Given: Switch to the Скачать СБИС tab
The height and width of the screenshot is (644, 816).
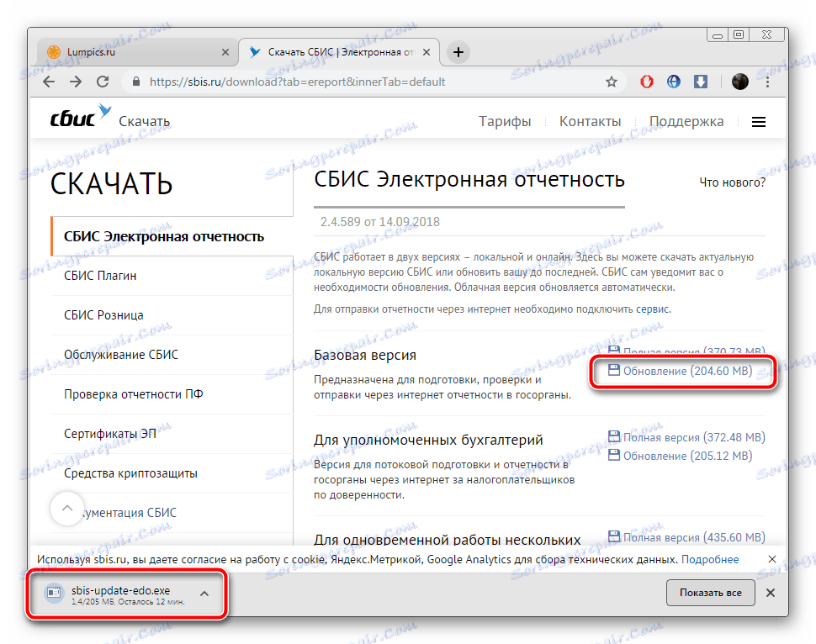Looking at the screenshot, I should coord(339,52).
